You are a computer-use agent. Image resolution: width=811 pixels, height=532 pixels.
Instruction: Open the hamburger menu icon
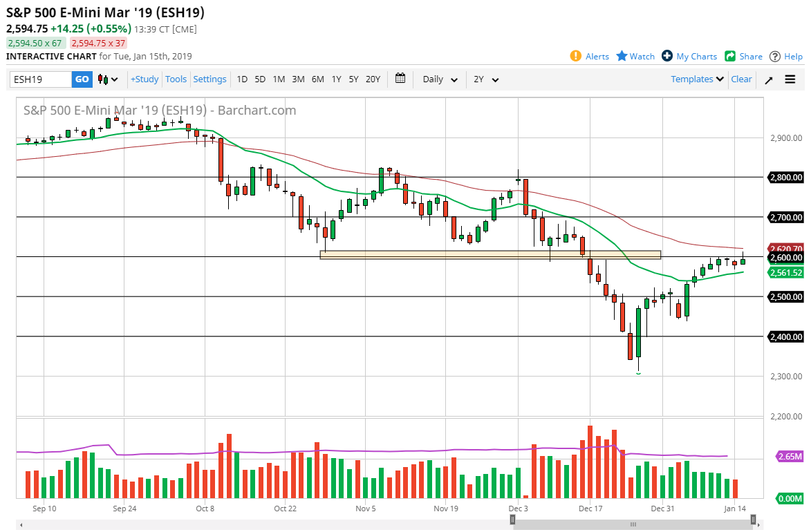pyautogui.click(x=790, y=79)
